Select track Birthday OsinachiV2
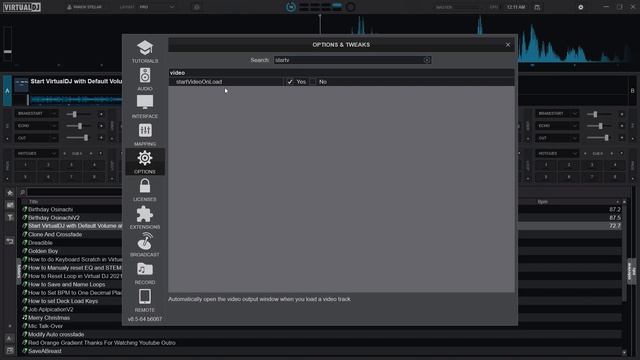Screen dimensions: 640x360 (x=54, y=218)
